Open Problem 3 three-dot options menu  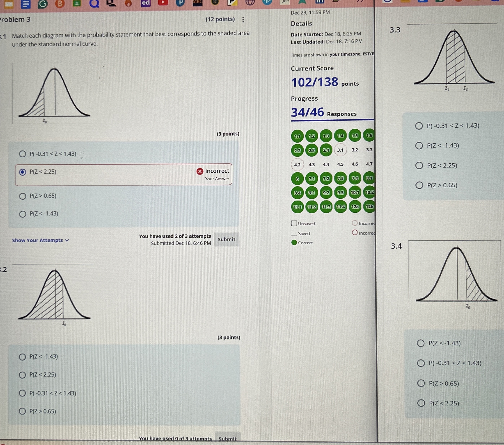(x=243, y=19)
